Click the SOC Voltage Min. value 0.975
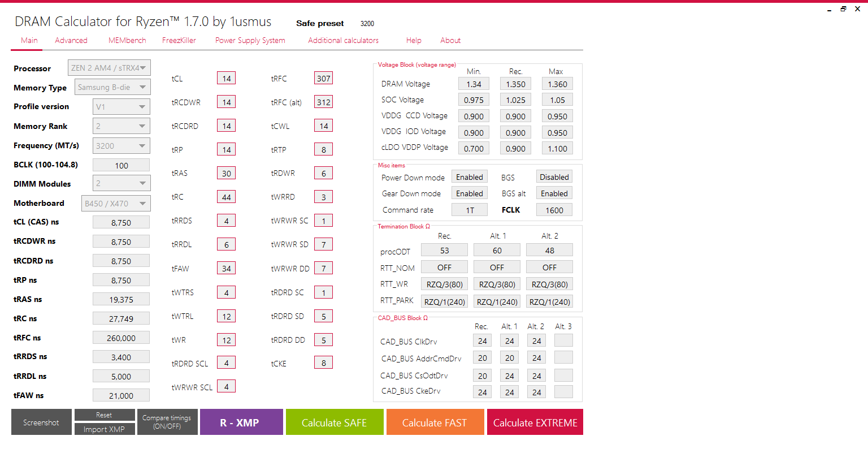The width and height of the screenshot is (868, 466). click(x=474, y=100)
